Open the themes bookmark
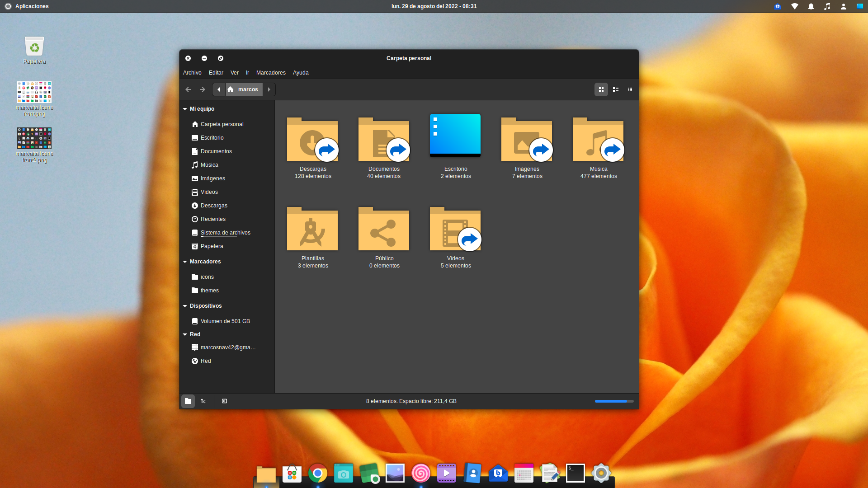This screenshot has width=868, height=488. coord(209,290)
